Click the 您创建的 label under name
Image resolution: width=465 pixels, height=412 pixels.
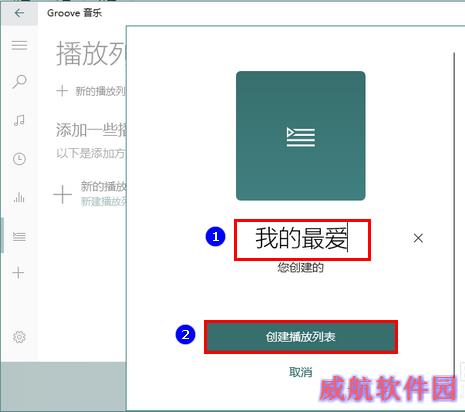coord(301,267)
